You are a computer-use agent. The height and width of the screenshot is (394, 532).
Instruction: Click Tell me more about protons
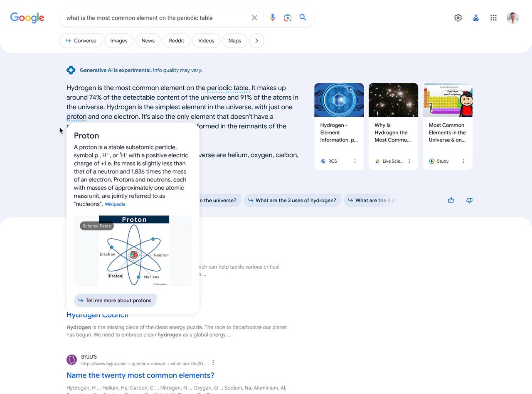pyautogui.click(x=115, y=300)
